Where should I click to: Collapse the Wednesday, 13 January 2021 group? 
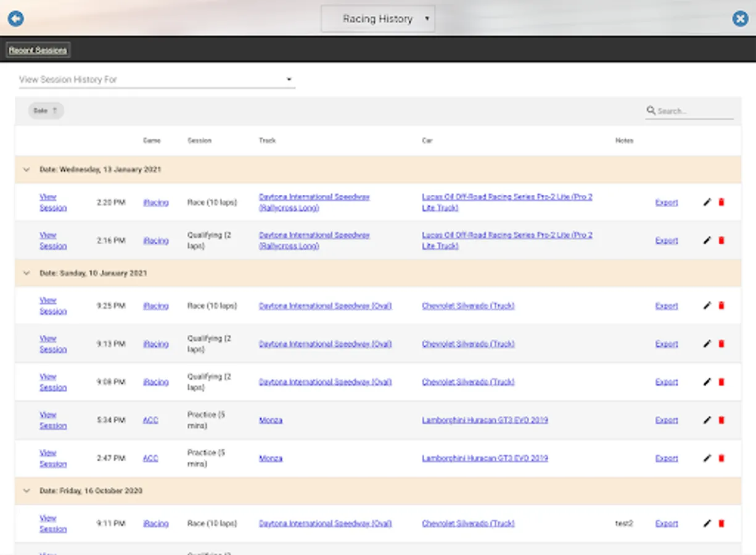tap(27, 170)
